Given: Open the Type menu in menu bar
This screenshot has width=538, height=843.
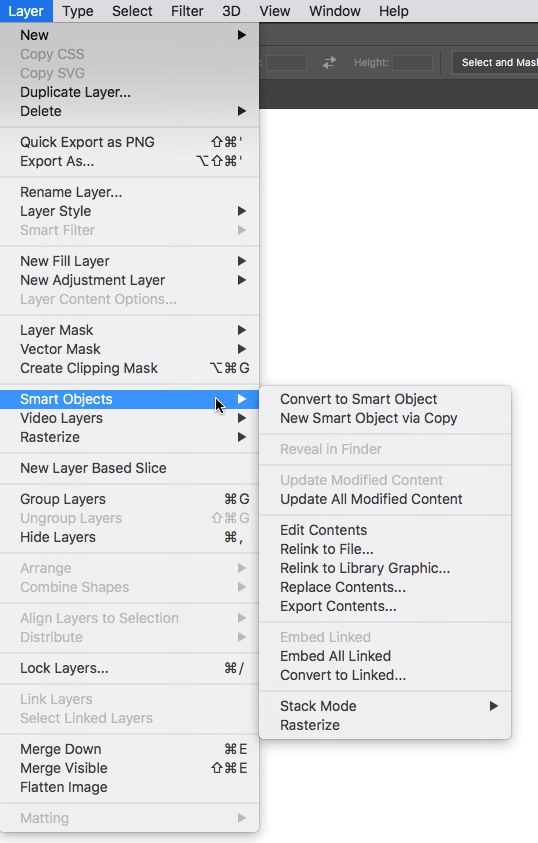Looking at the screenshot, I should [x=77, y=11].
